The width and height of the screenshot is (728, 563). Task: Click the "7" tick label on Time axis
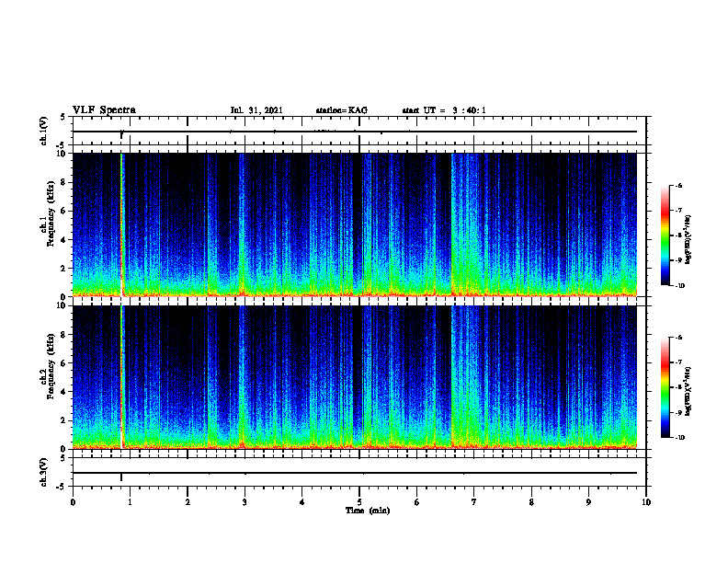(474, 502)
